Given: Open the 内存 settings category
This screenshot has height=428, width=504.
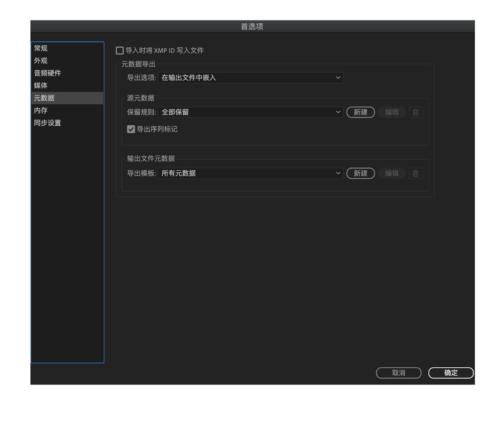Looking at the screenshot, I should pos(41,110).
